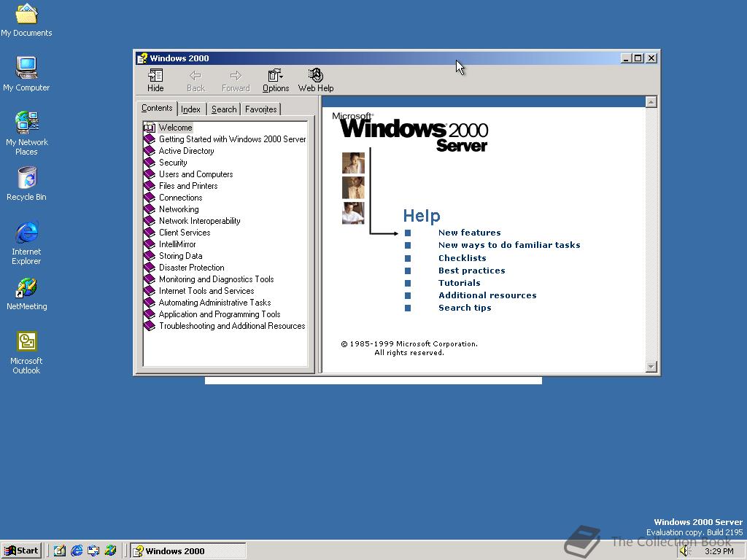Click book icon beside Internet Tools and Services
Screen dimensions: 747x560
(150, 291)
